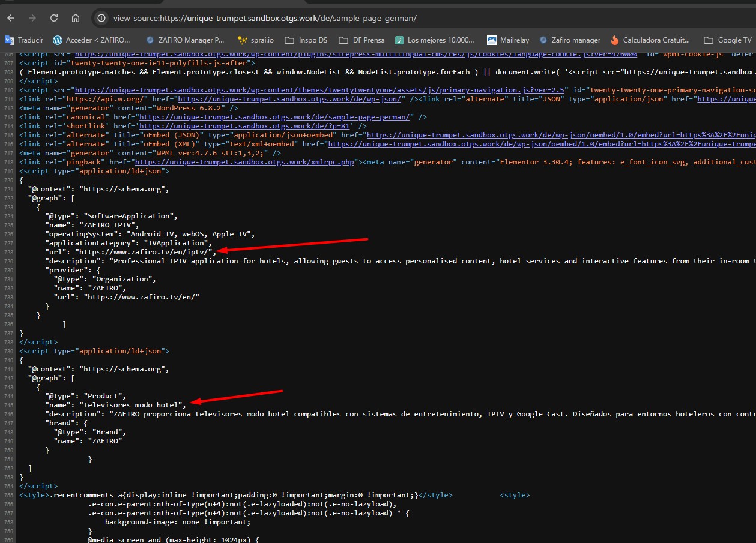This screenshot has height=543, width=756.
Task: Click the text "name": "Televisores modo hotel"
Action: (x=115, y=405)
